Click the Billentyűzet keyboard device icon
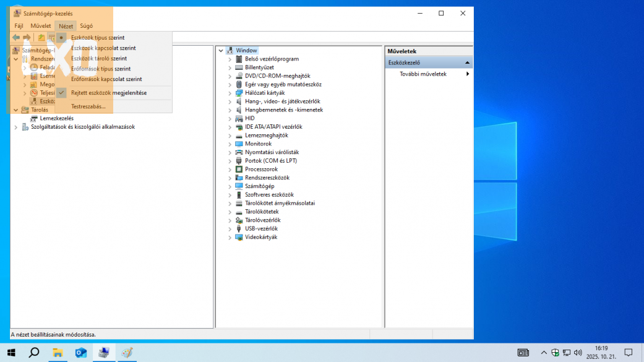This screenshot has width=644, height=362. click(x=239, y=67)
